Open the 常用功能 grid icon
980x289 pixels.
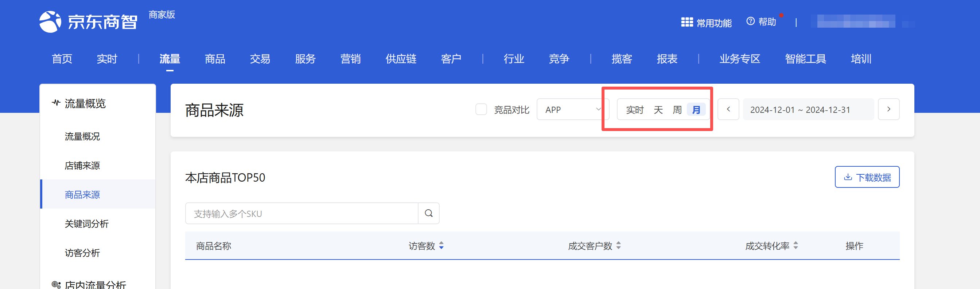[x=687, y=23]
